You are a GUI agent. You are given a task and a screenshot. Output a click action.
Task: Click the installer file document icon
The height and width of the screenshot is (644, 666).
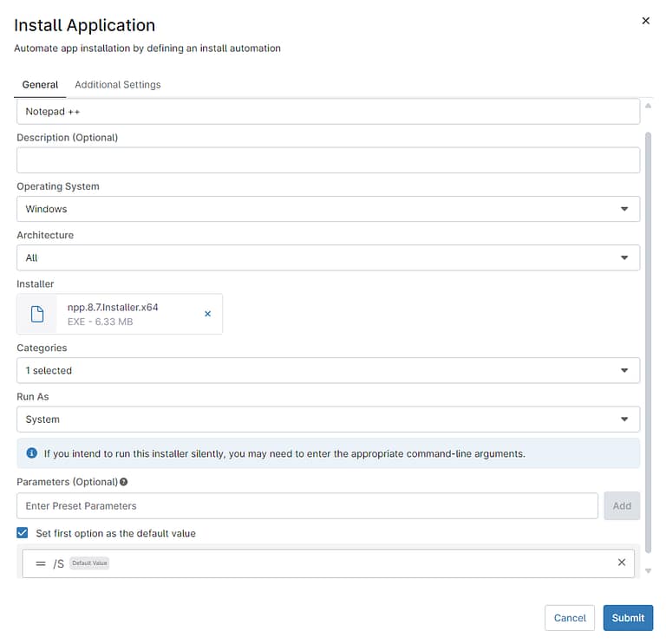37,314
